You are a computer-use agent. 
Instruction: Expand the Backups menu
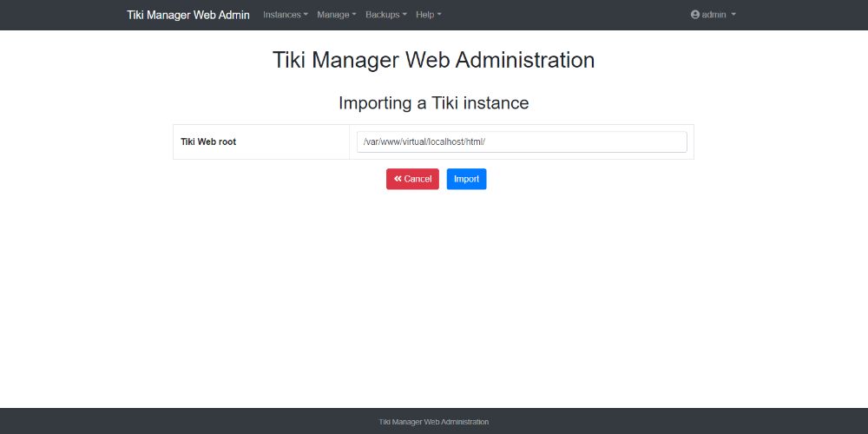pyautogui.click(x=386, y=15)
